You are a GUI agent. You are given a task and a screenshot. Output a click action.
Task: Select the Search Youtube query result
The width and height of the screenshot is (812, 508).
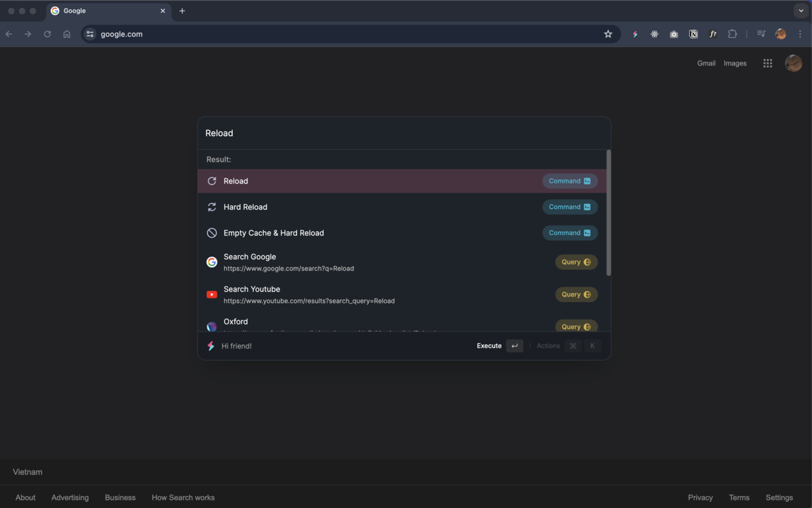(x=402, y=295)
